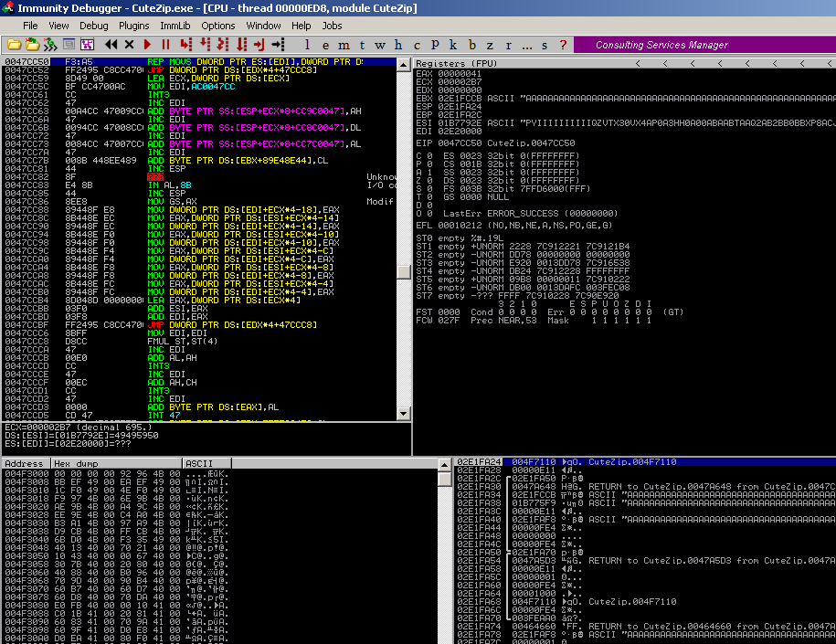Open the Options menu
The width and height of the screenshot is (836, 644).
coord(218,26)
